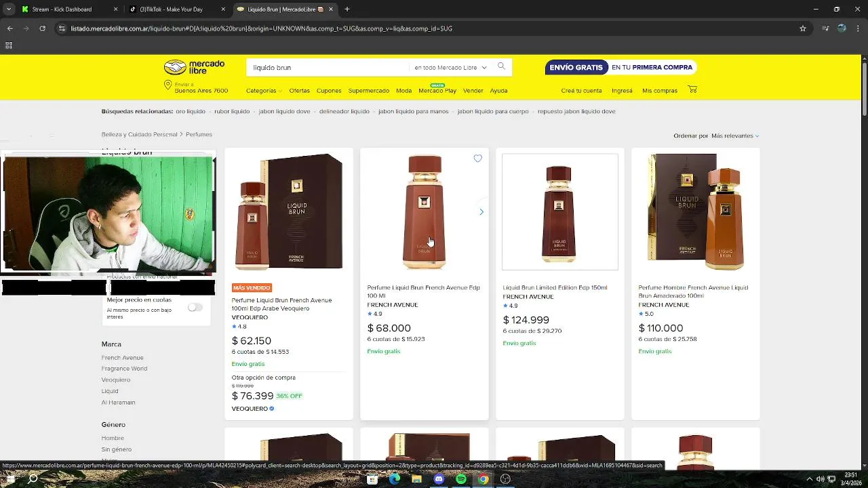This screenshot has width=868, height=488.
Task: Click inside the 'liquido brun' search field
Action: 328,68
